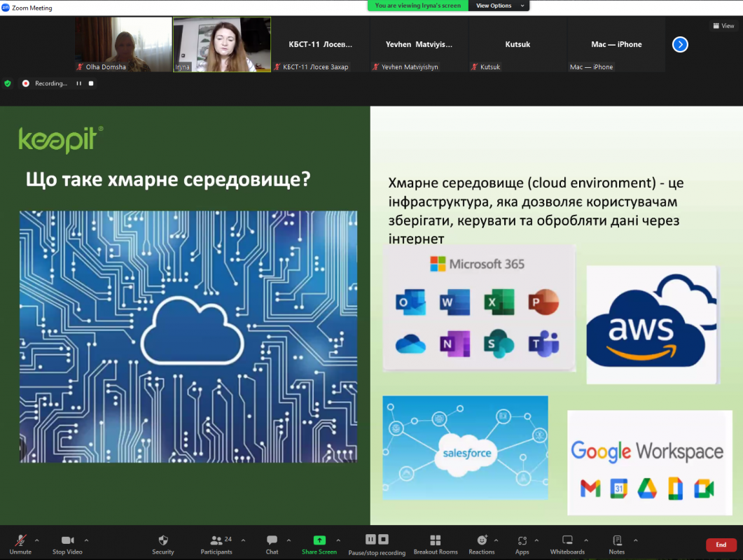Click the SharePoint icon on the slide
The width and height of the screenshot is (743, 560).
tap(499, 344)
